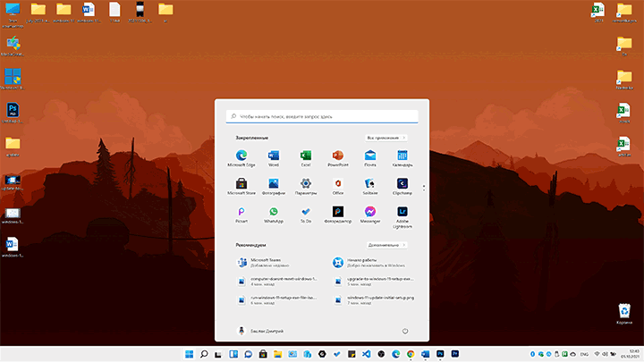Viewport: 644px width, 362px height.
Task: Select the Photoshop PSD file on desktop
Action: pyautogui.click(x=13, y=113)
